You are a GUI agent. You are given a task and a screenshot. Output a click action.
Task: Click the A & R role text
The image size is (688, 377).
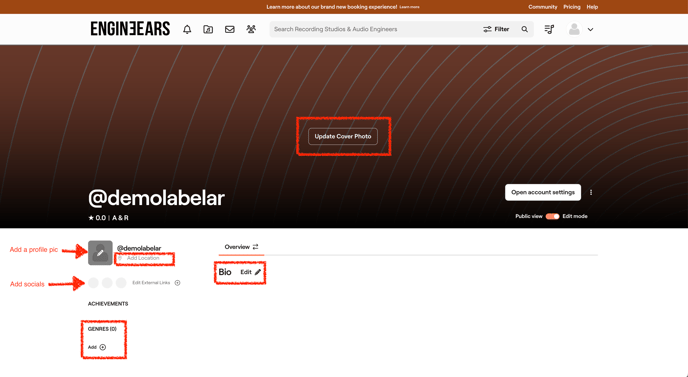pos(120,218)
